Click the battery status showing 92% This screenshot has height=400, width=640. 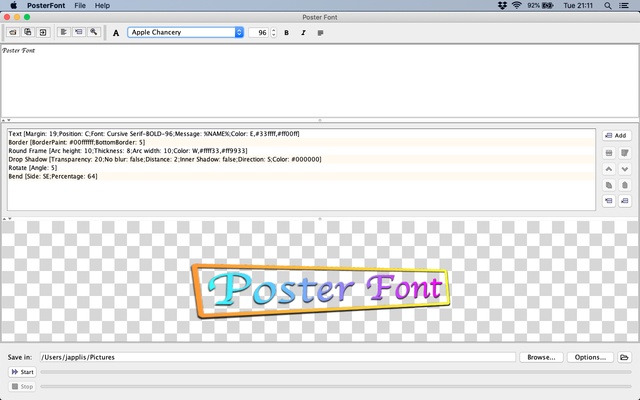pos(540,5)
